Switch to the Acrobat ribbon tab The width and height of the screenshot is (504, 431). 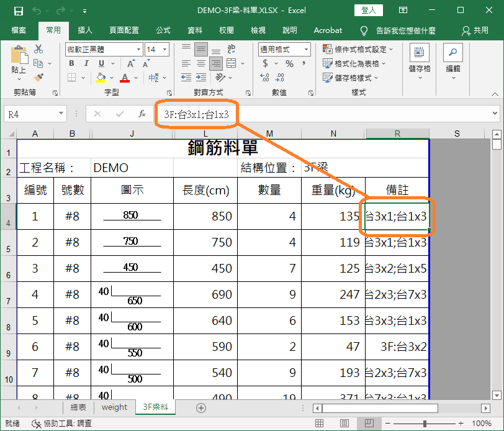[x=328, y=30]
